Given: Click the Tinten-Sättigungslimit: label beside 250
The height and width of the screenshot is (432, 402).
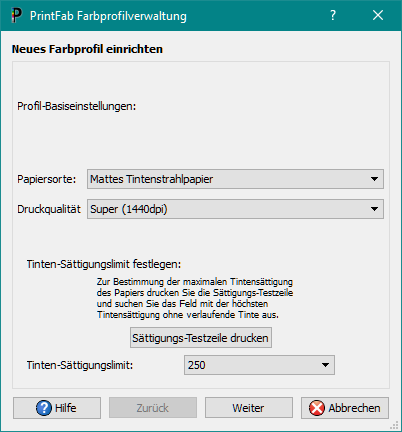Looking at the screenshot, I should [80, 365].
